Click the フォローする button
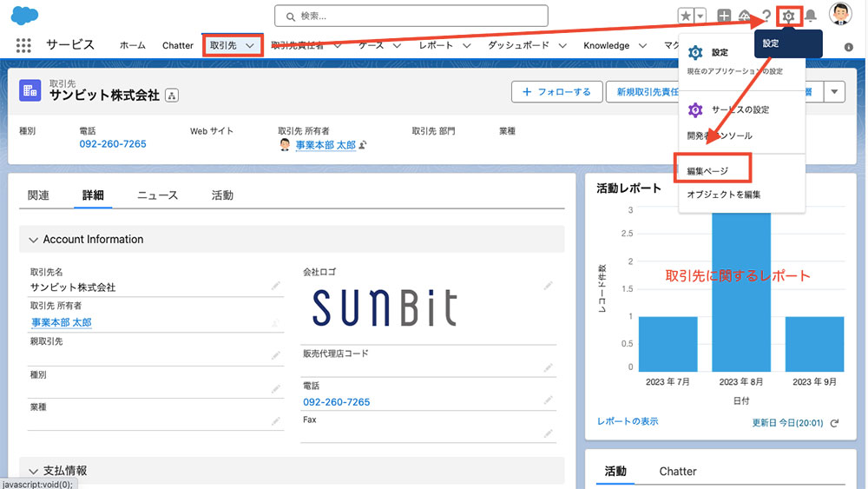Screen dimensions: 868x489 [x=556, y=92]
